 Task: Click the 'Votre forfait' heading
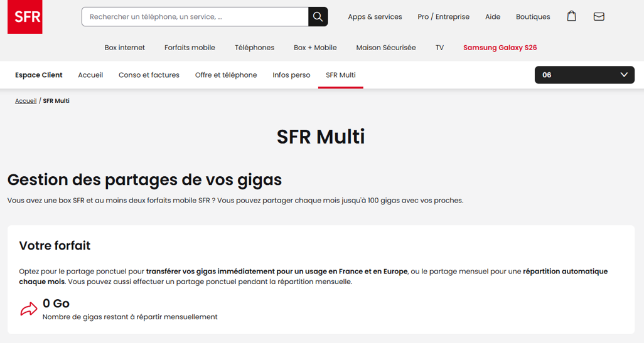click(55, 245)
